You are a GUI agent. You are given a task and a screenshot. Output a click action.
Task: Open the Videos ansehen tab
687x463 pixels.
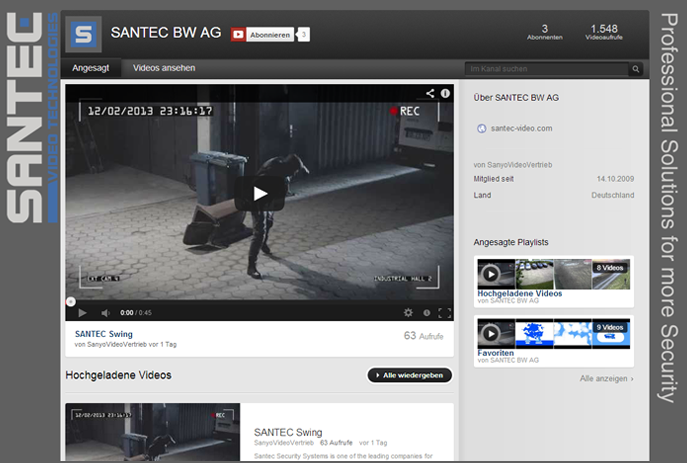(164, 68)
